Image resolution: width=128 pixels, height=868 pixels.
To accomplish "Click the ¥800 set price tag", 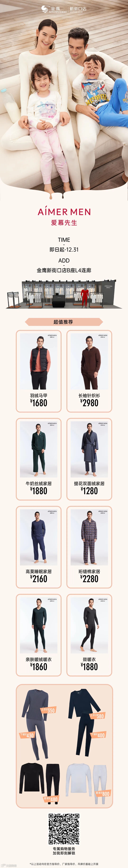I will tap(103, 793).
